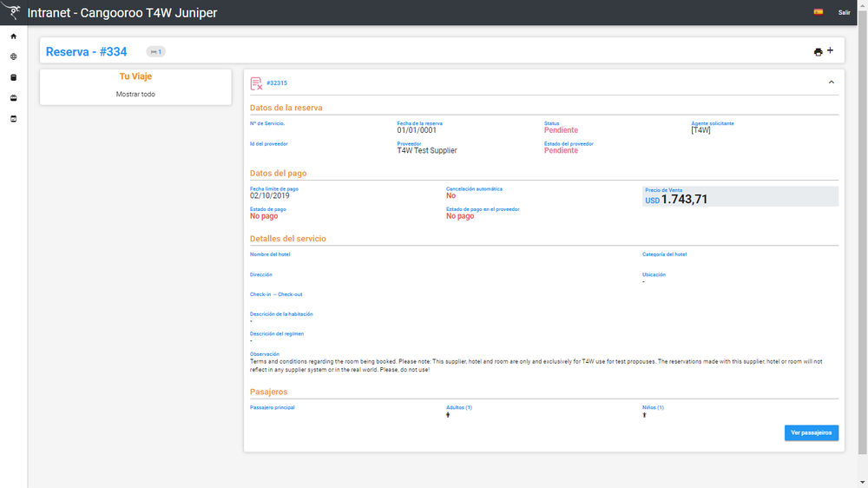Click Mostrar todo under Tu Viaje
The width and height of the screenshot is (868, 488).
click(135, 94)
